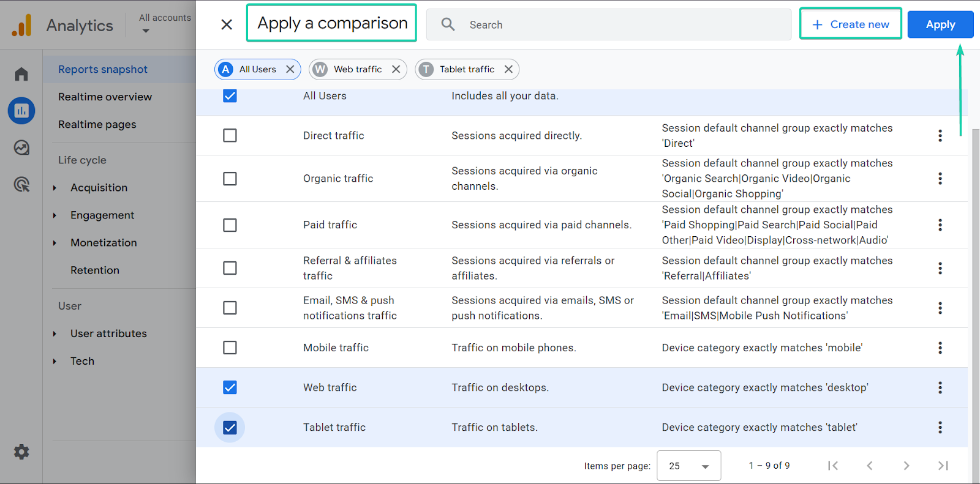980x484 pixels.
Task: Open the Home icon in left rail
Action: pyautogui.click(x=21, y=74)
